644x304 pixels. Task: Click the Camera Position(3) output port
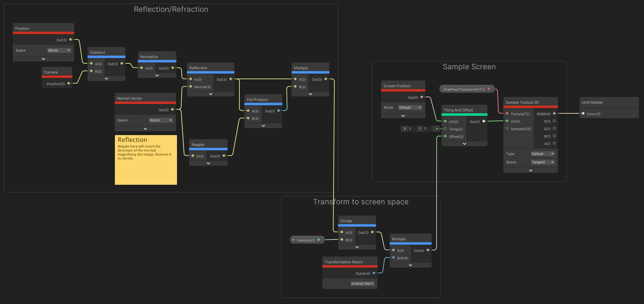click(x=69, y=83)
